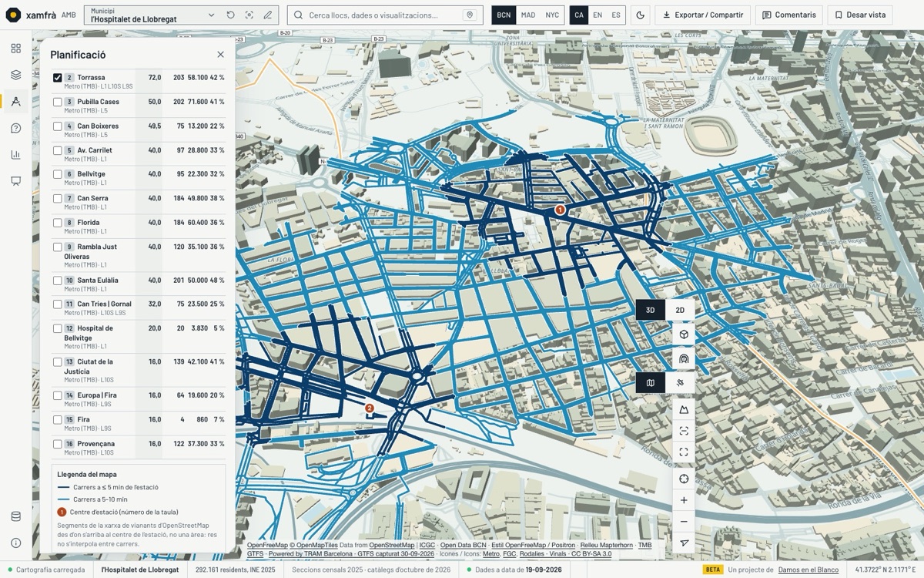Click the location pin icon in search box
This screenshot has height=578, width=924.
[469, 15]
